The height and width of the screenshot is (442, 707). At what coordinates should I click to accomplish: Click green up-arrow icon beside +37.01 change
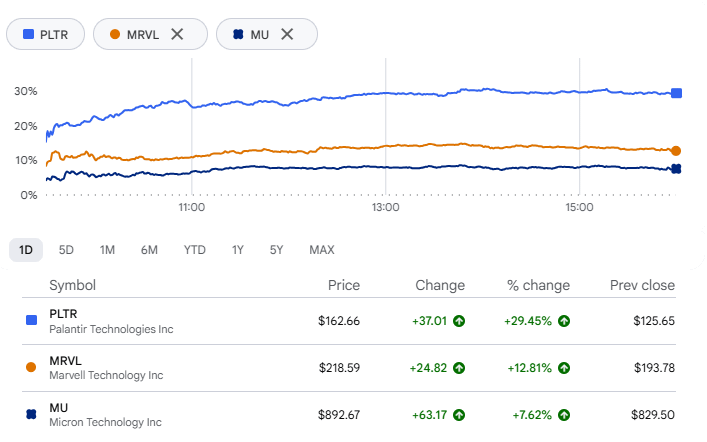pyautogui.click(x=459, y=321)
